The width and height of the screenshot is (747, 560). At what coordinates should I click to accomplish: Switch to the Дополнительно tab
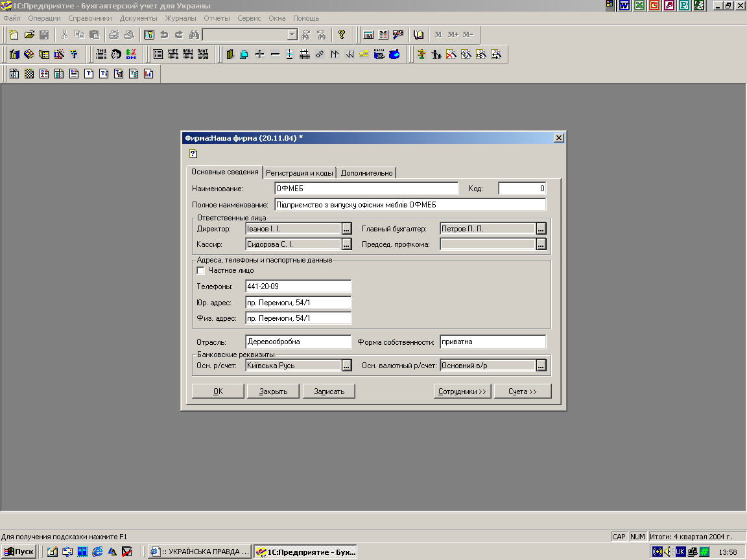[x=366, y=173]
